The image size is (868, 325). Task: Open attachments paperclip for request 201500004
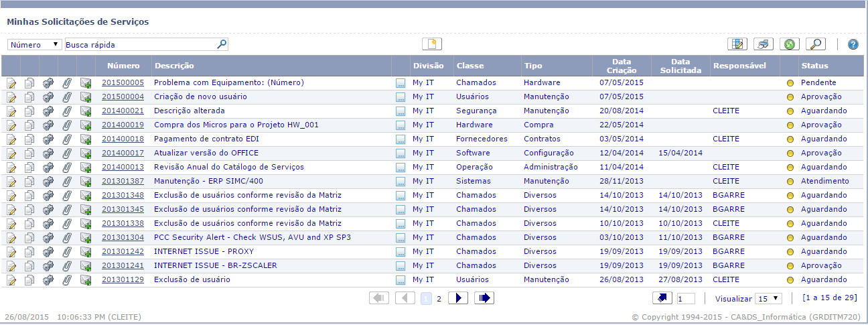tap(67, 97)
